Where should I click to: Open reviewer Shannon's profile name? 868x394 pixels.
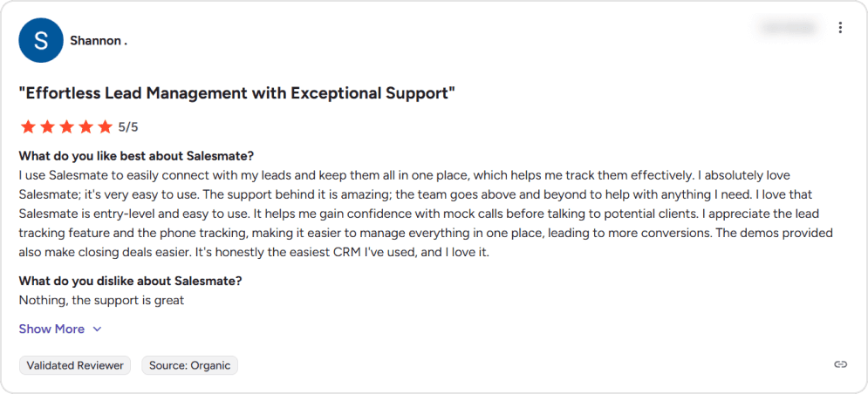99,41
